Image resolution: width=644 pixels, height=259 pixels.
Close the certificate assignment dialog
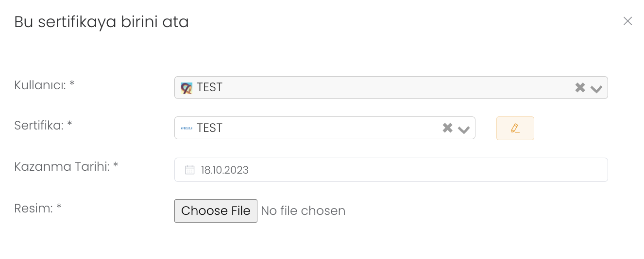[x=627, y=21]
